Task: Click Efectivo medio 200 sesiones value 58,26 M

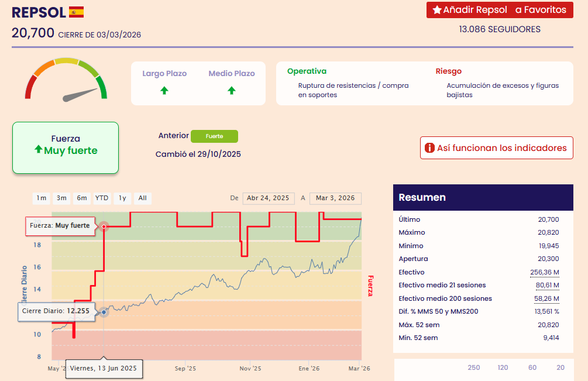Action: tap(546, 298)
